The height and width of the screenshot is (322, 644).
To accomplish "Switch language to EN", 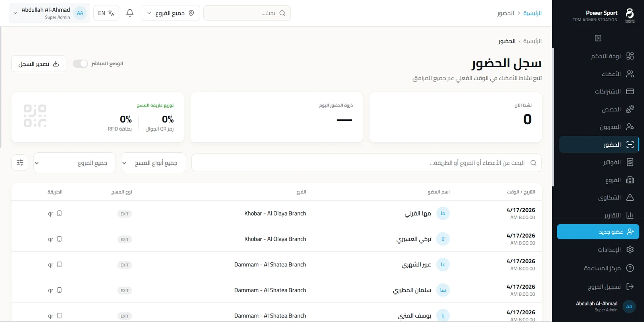I will click(106, 13).
